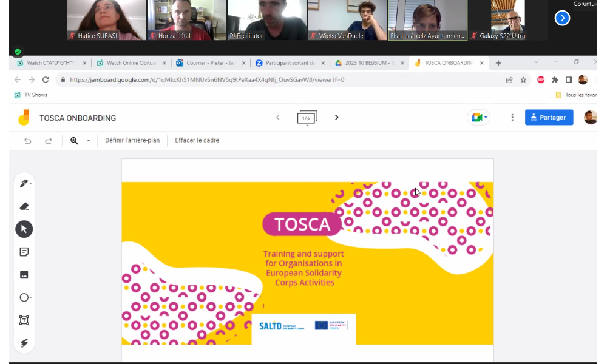This screenshot has height=364, width=607.
Task: Click the green encryption shield icon
Action: tap(18, 52)
